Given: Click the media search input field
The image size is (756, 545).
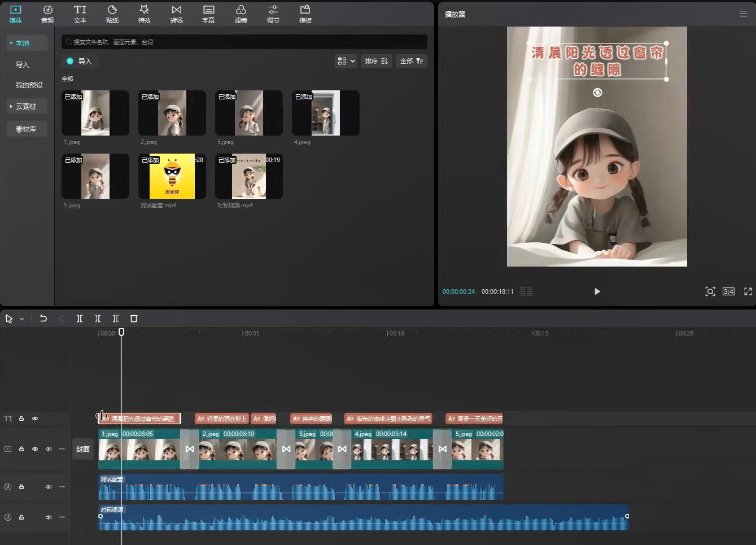Looking at the screenshot, I should tap(244, 42).
